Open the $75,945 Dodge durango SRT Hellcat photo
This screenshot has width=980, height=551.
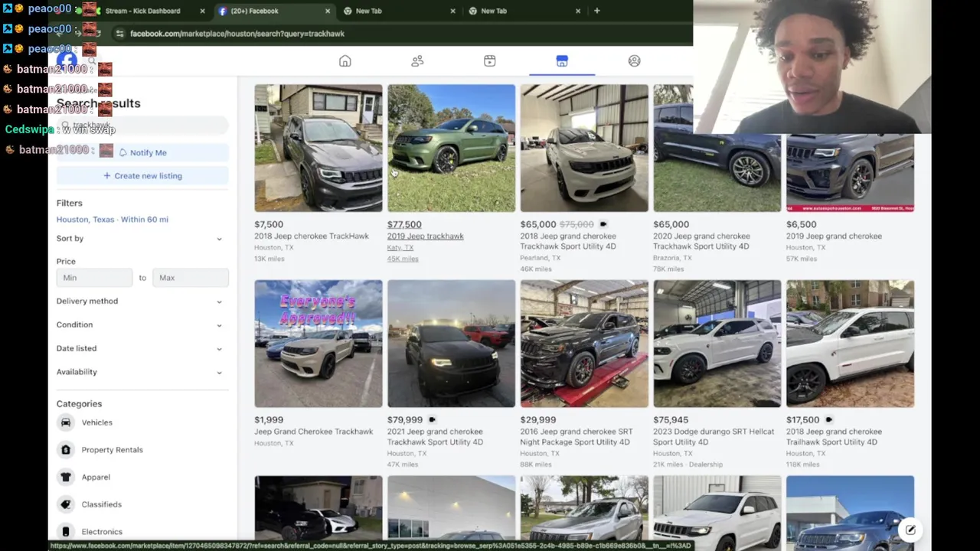[717, 344]
